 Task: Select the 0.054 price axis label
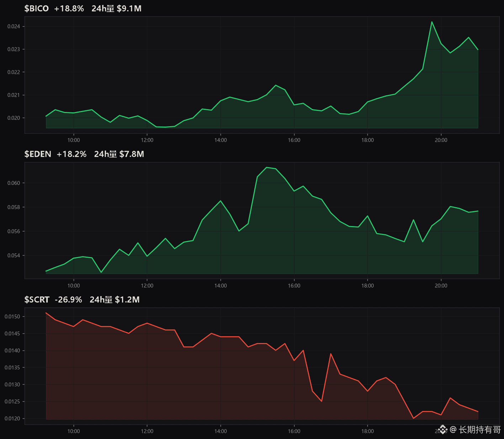(14, 256)
